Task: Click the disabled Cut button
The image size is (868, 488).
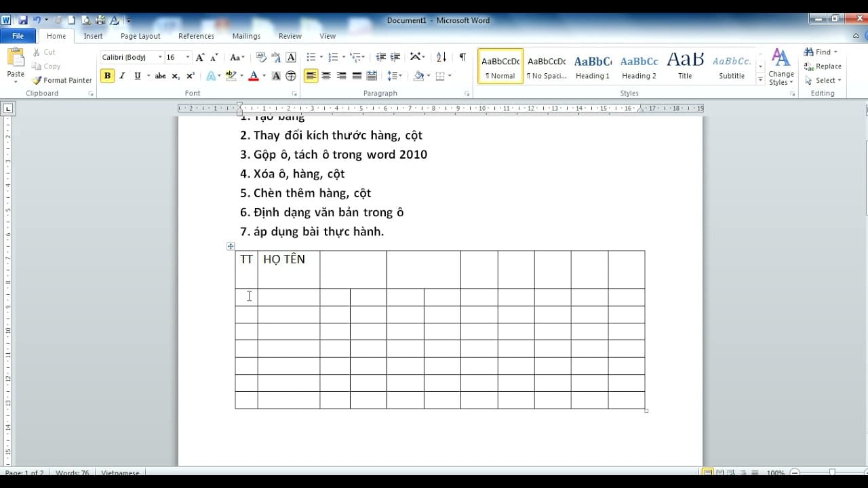Action: 44,52
